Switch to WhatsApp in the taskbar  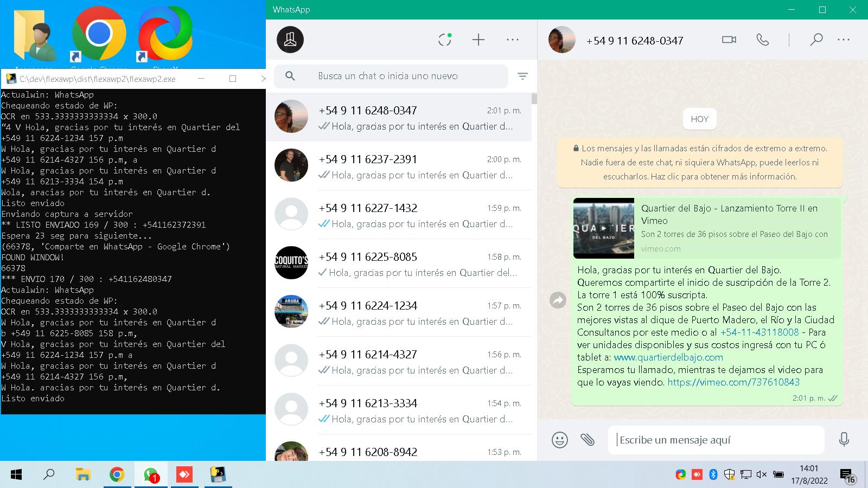[151, 475]
